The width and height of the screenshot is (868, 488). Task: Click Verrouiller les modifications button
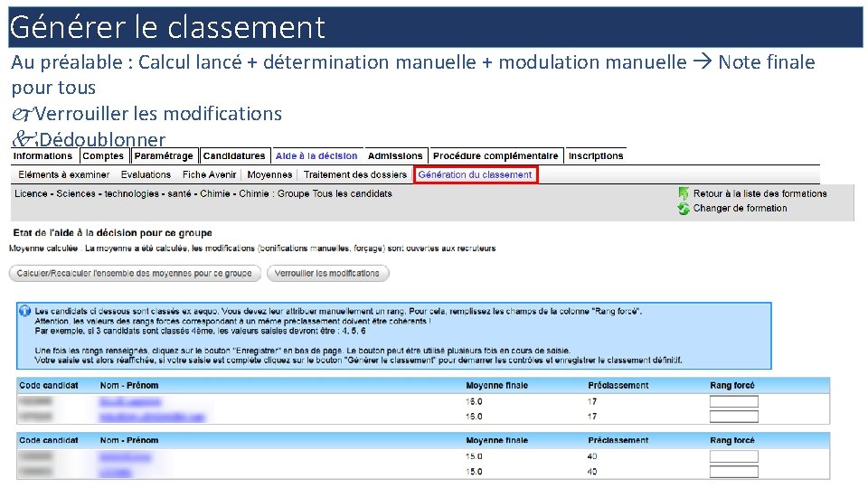point(327,273)
